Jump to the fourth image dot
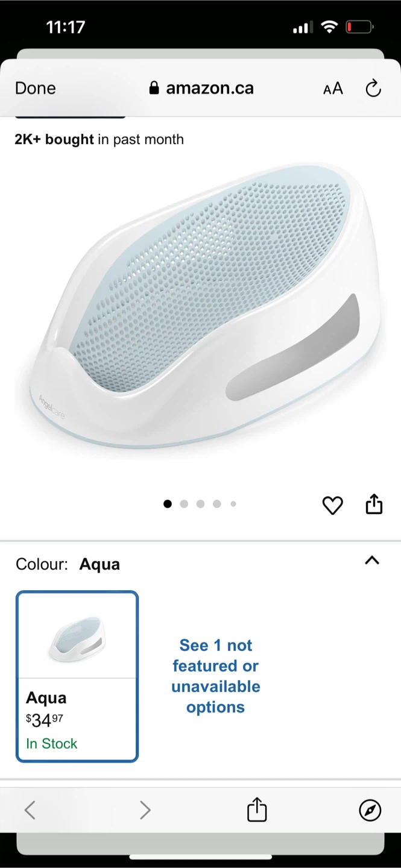 (x=216, y=504)
